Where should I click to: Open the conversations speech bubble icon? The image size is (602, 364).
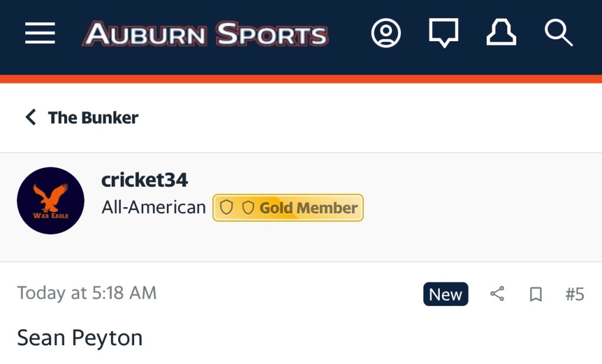click(443, 33)
